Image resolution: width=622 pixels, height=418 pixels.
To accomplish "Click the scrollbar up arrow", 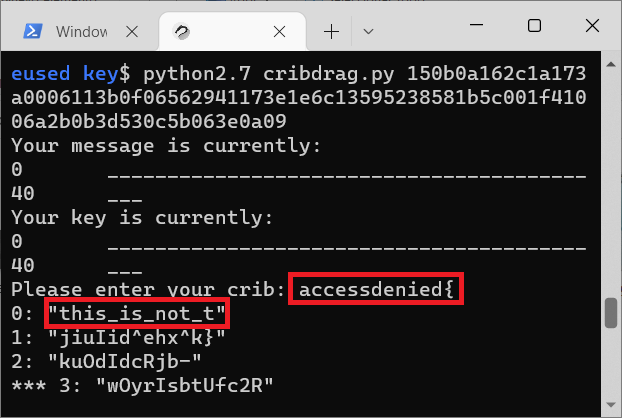I will (x=611, y=64).
